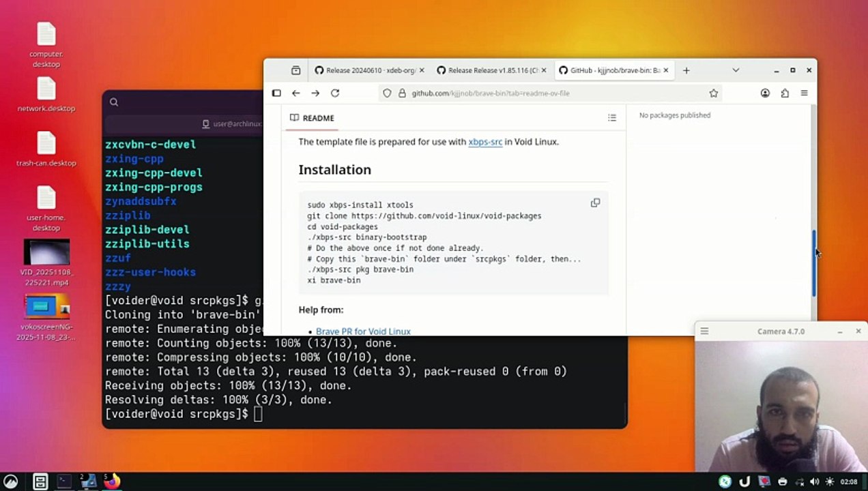Open the Firefox hamburger application menu
Viewport: 868px width, 491px height.
804,93
